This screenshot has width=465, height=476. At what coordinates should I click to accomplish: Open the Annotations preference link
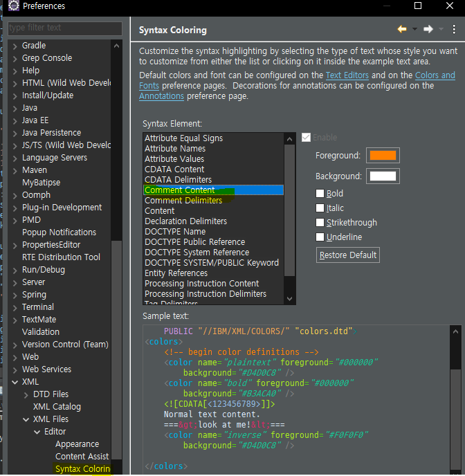coord(161,96)
